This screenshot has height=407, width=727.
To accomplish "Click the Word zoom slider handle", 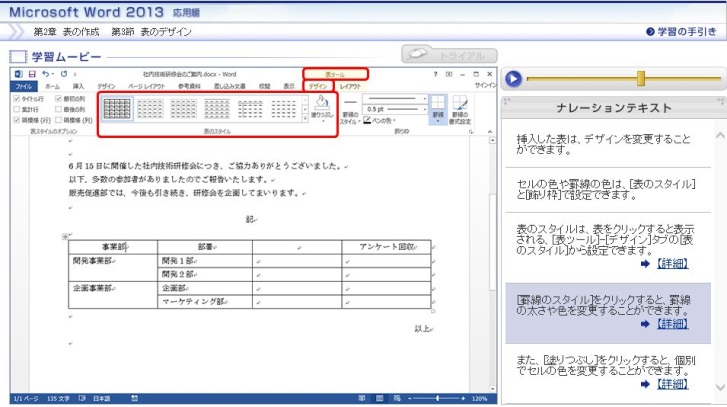I will [437, 398].
